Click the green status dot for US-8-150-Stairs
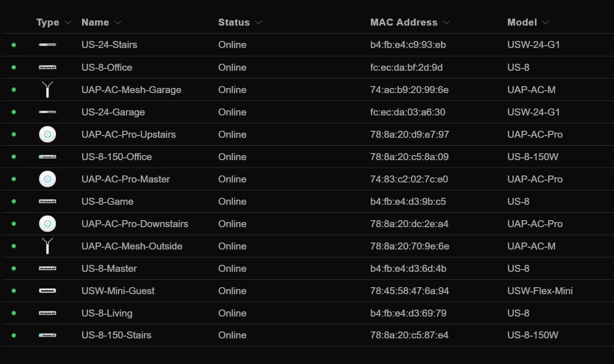 click(14, 335)
